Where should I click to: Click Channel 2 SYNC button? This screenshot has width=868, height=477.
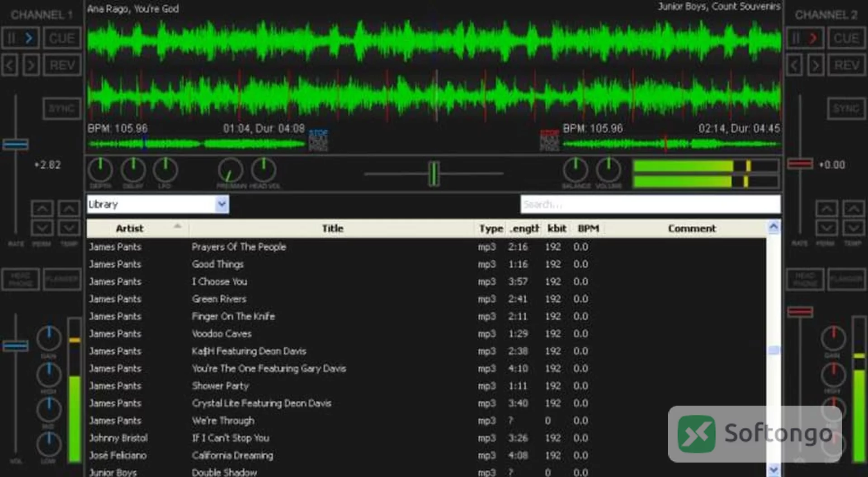pyautogui.click(x=846, y=108)
